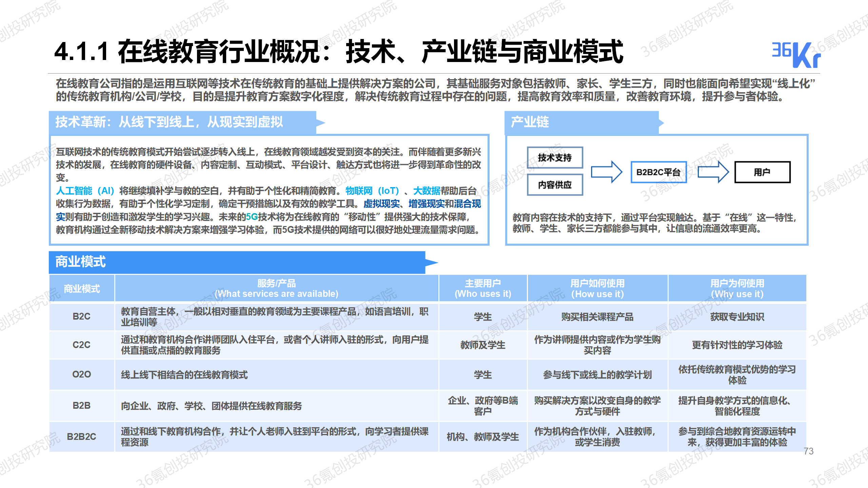Image resolution: width=868 pixels, height=488 pixels.
Task: Click the 参与到综合地教育资源运转中 cell
Action: (x=737, y=436)
